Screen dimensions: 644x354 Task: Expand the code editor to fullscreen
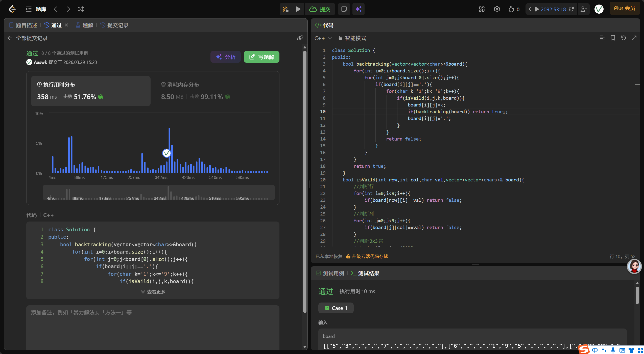click(634, 38)
